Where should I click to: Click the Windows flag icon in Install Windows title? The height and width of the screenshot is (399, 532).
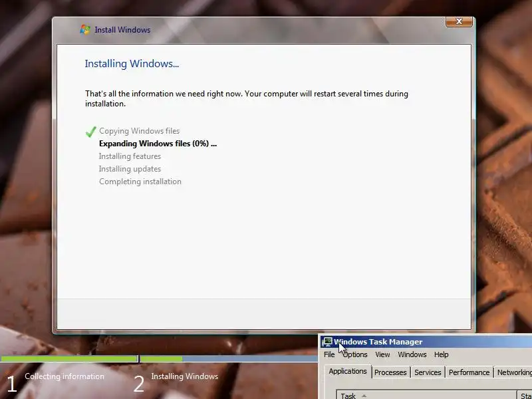[85, 29]
